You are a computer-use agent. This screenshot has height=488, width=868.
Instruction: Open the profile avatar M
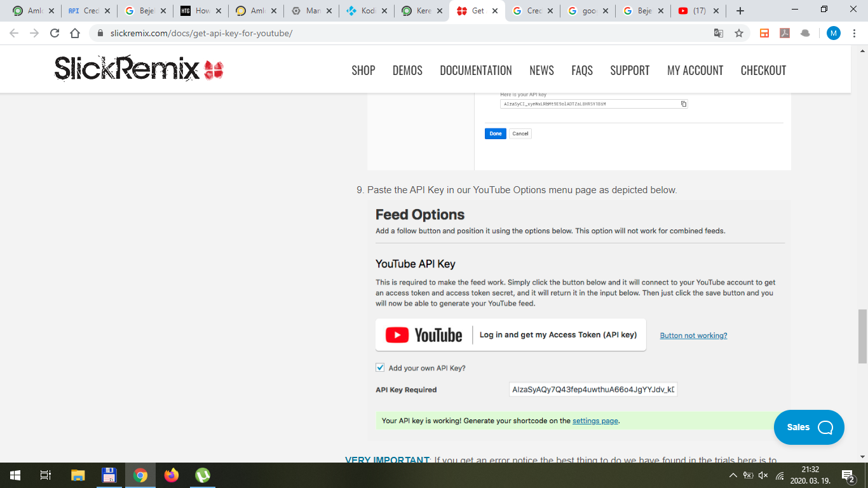coord(833,33)
